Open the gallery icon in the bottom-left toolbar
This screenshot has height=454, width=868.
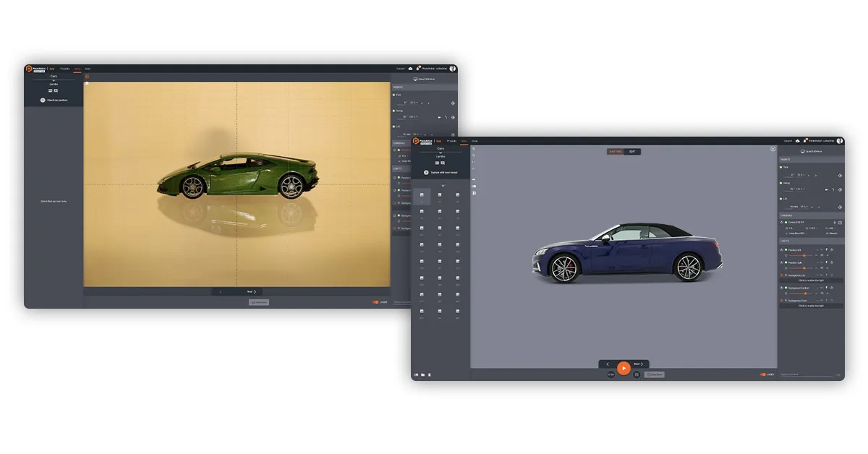[416, 374]
